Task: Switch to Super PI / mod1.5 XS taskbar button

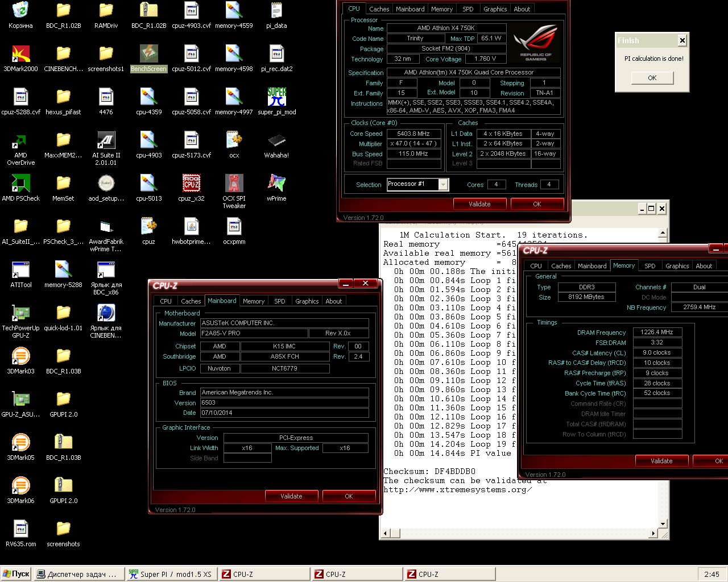Action: pos(171,574)
